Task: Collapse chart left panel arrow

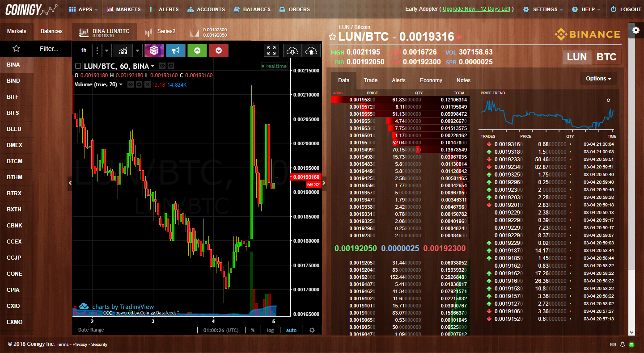Action: (x=70, y=182)
